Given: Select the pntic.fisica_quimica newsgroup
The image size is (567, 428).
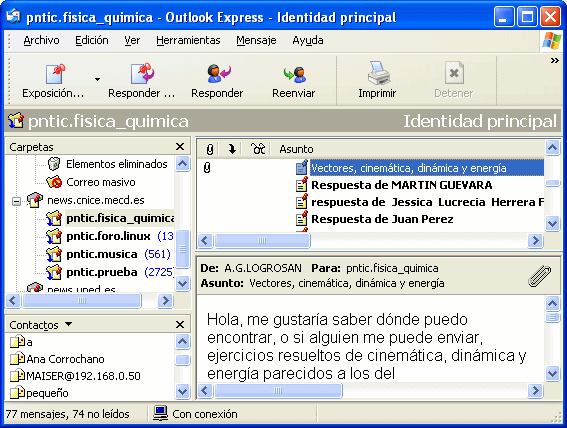Looking at the screenshot, I should tap(120, 218).
